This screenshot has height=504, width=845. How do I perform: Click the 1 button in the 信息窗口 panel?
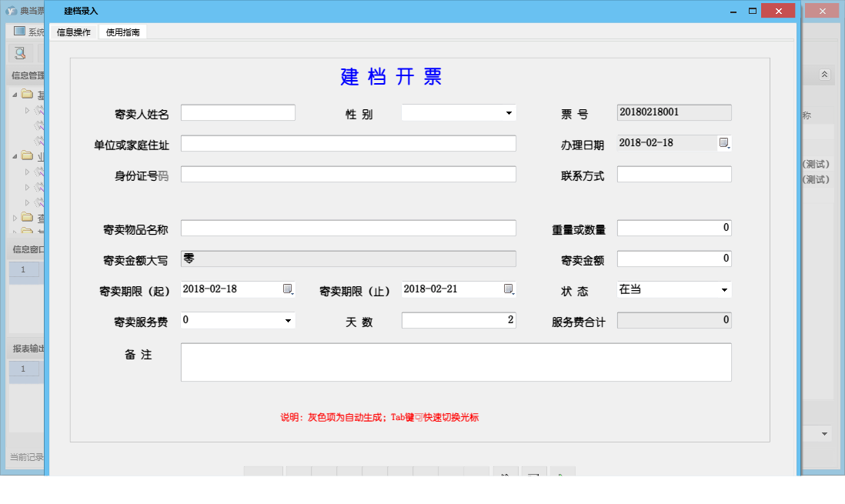(23, 270)
